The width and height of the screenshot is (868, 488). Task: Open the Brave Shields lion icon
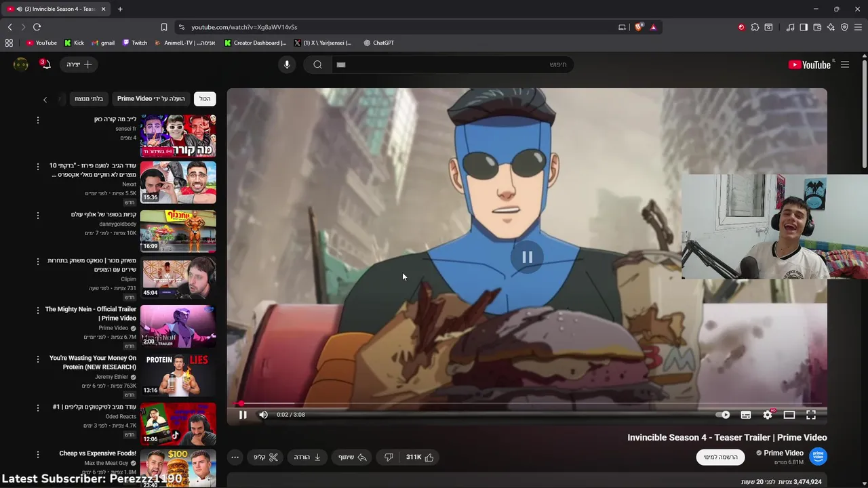coord(639,27)
